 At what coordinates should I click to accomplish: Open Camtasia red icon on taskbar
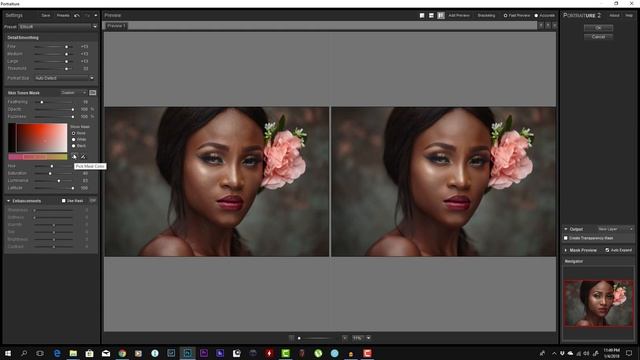(x=367, y=353)
